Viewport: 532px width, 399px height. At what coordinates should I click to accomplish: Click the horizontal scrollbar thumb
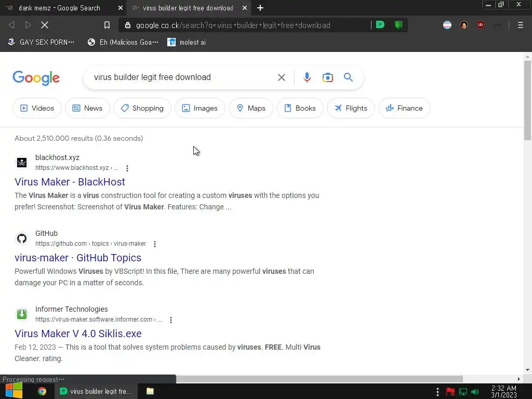point(320,379)
